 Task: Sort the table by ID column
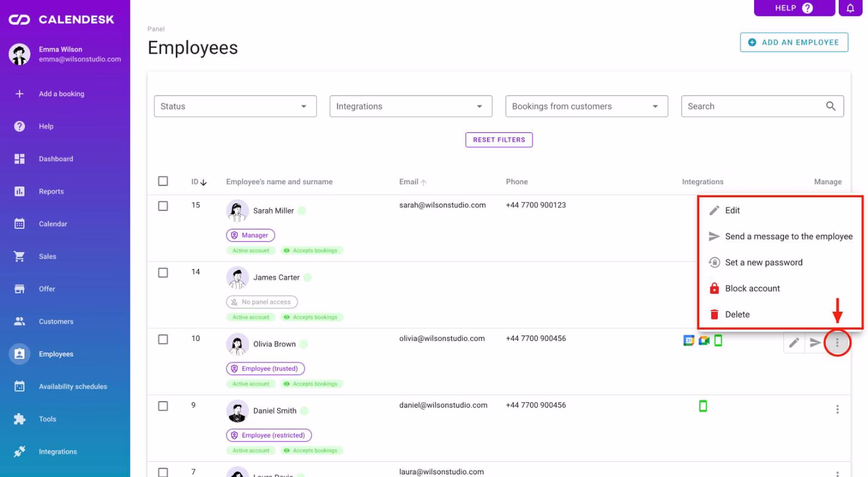point(199,182)
